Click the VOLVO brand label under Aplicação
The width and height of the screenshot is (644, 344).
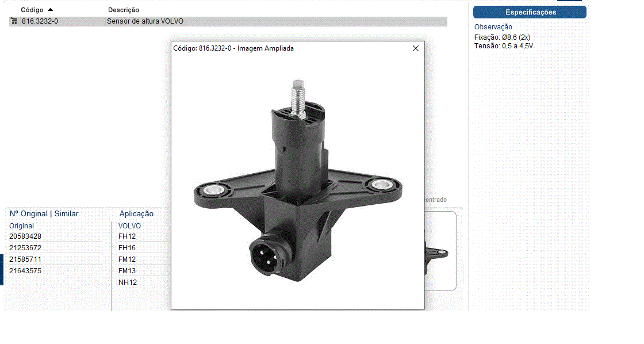click(129, 226)
